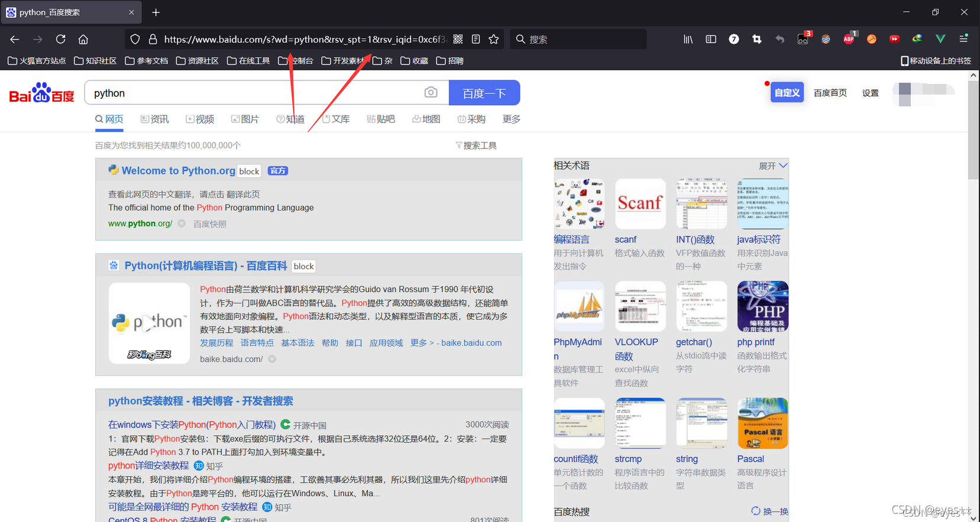The image size is (980, 522).
Task: Show sidebars toolbar icon
Action: [x=711, y=39]
